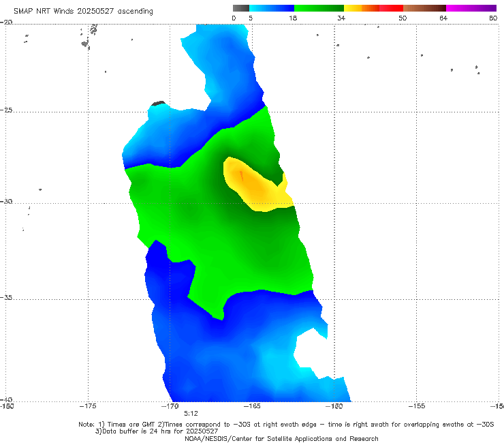Click the latitude label '-35'
The image size is (504, 443).
(x=6, y=297)
